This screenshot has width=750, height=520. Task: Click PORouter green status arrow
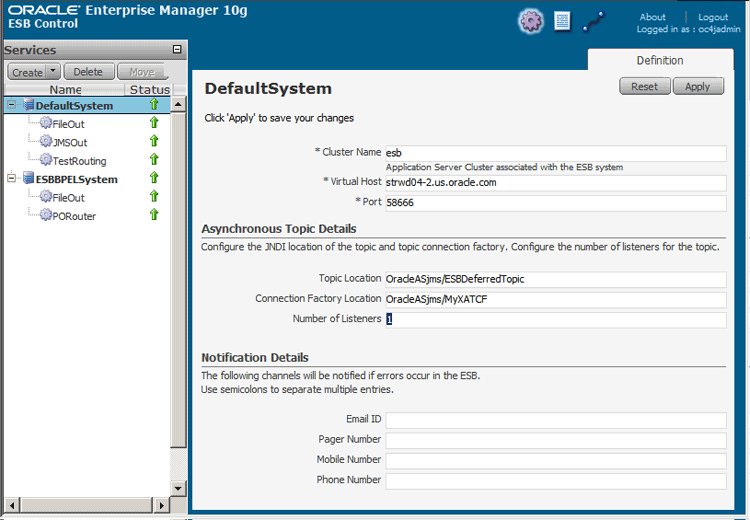click(x=154, y=214)
